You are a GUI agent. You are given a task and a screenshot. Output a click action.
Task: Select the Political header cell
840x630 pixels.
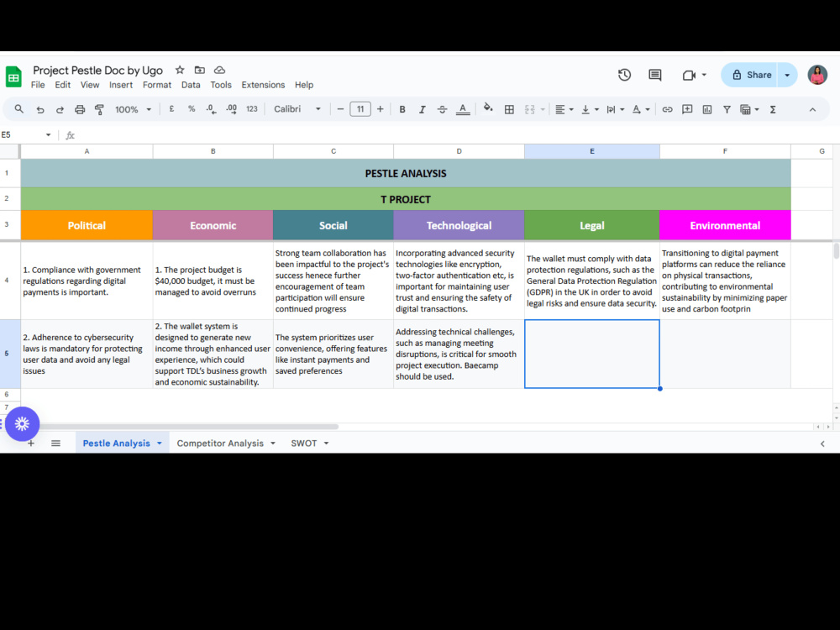point(87,225)
